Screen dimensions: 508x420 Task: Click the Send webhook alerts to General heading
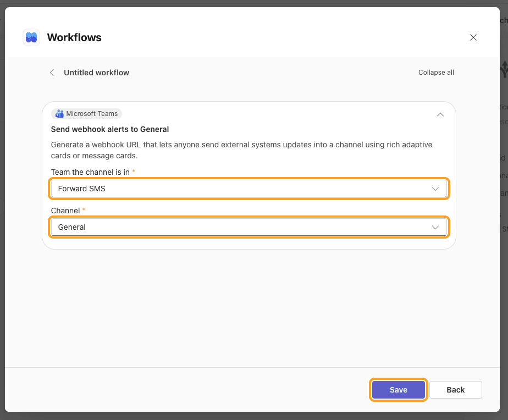[x=110, y=129]
